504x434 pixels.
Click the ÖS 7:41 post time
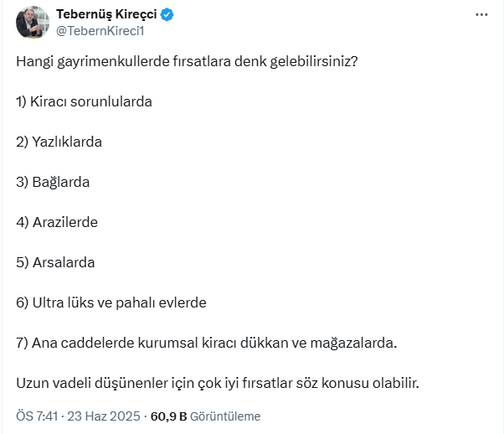click(x=38, y=416)
